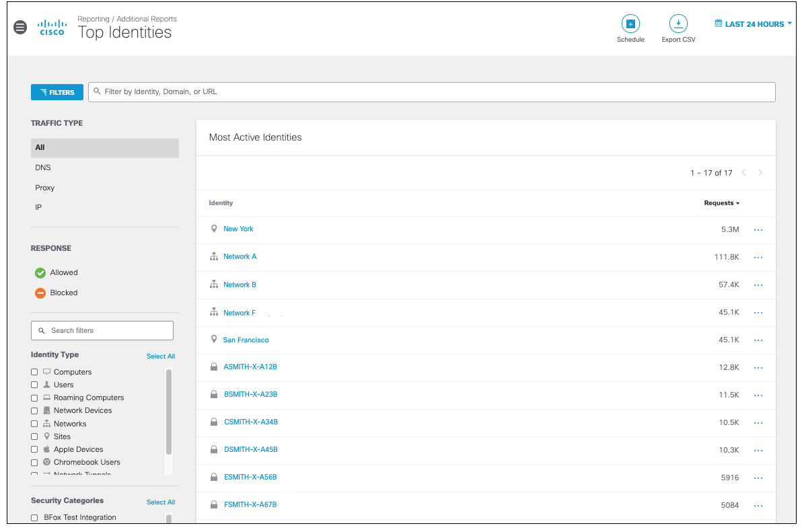Image resolution: width=802 pixels, height=532 pixels.
Task: Open the more options menu for FSMITH-X-A67B
Action: (x=758, y=506)
